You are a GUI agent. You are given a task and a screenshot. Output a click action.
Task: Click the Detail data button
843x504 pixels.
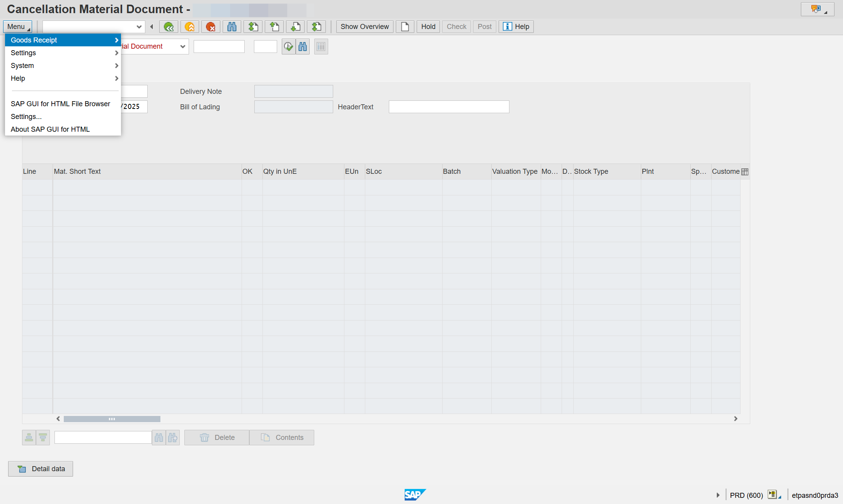click(41, 469)
